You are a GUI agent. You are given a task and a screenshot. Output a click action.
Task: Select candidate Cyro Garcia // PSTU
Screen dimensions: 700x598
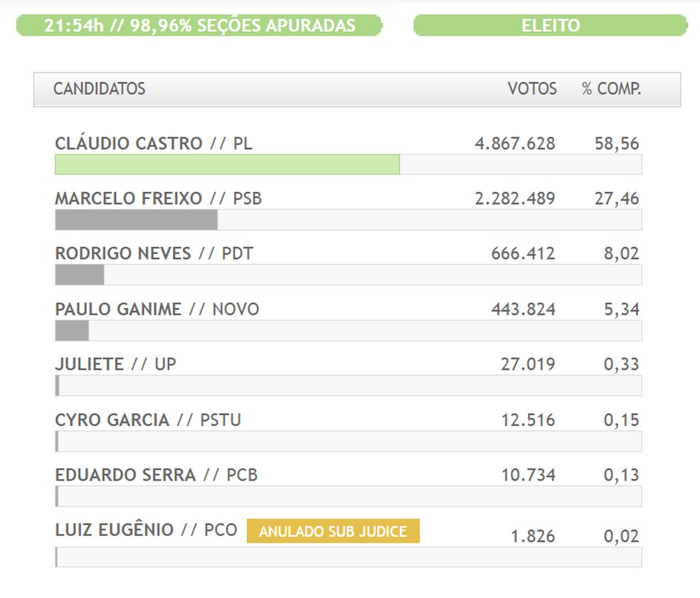pyautogui.click(x=148, y=420)
